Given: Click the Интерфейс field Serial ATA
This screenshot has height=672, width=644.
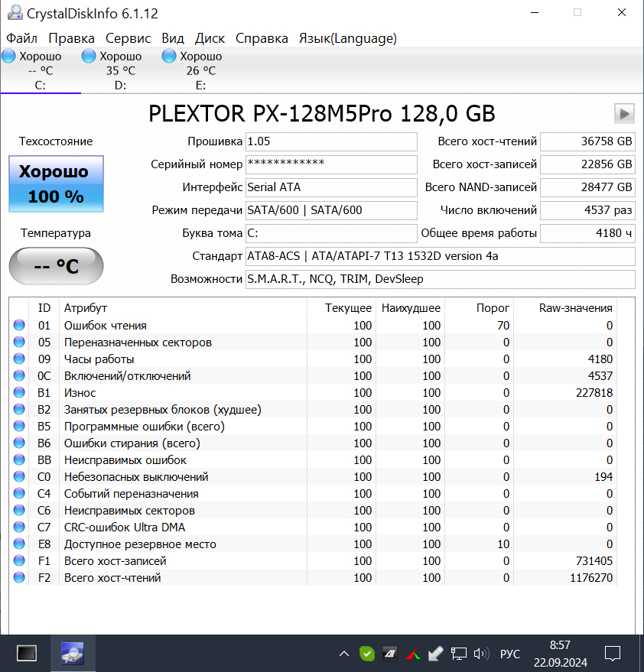Looking at the screenshot, I should click(331, 187).
